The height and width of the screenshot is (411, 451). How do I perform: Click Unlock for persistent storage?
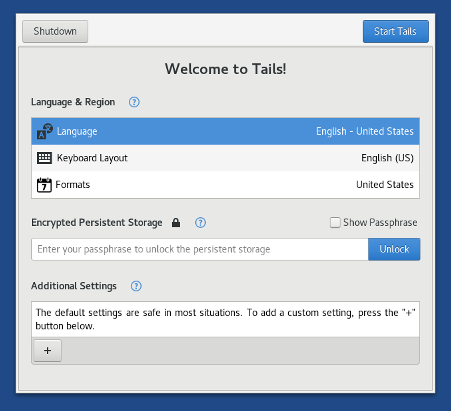click(x=394, y=249)
